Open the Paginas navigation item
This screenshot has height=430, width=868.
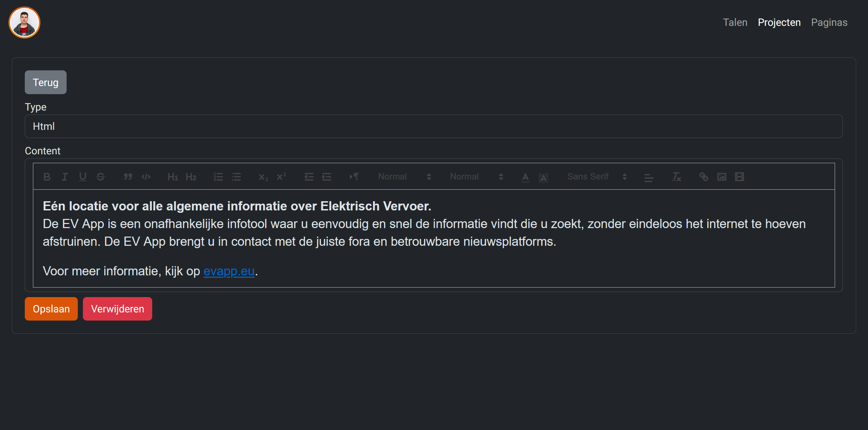829,22
